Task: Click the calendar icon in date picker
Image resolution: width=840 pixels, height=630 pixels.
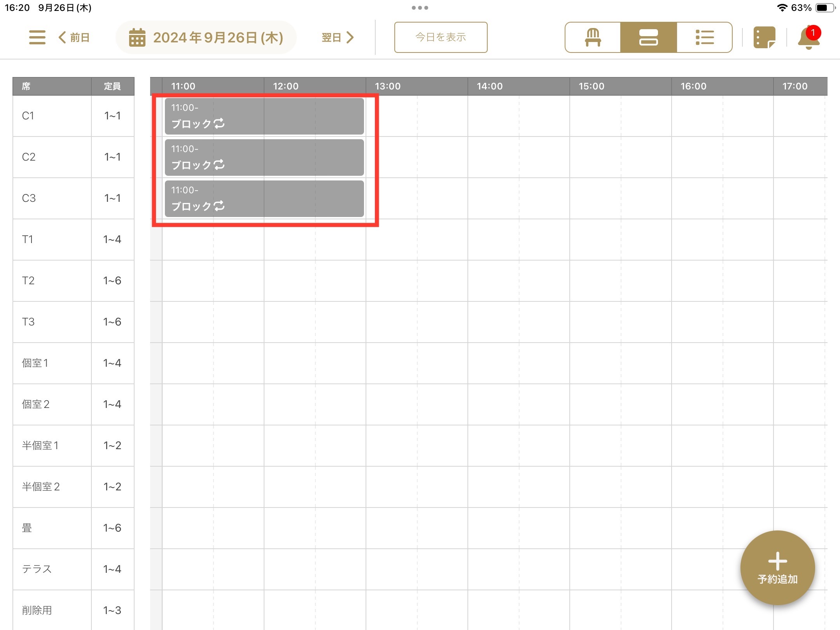Action: [137, 38]
